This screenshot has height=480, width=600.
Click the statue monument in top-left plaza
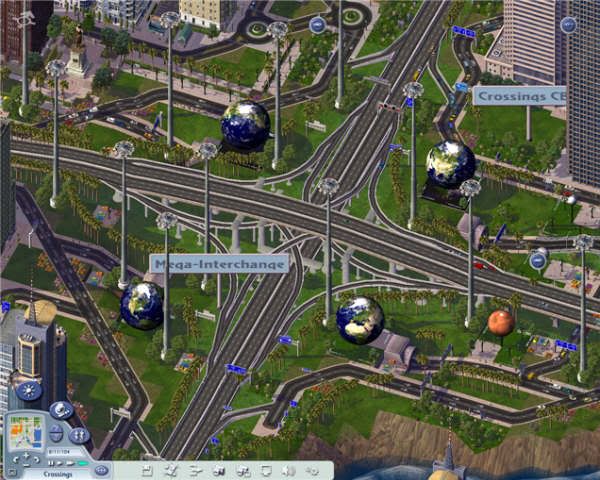point(78,52)
